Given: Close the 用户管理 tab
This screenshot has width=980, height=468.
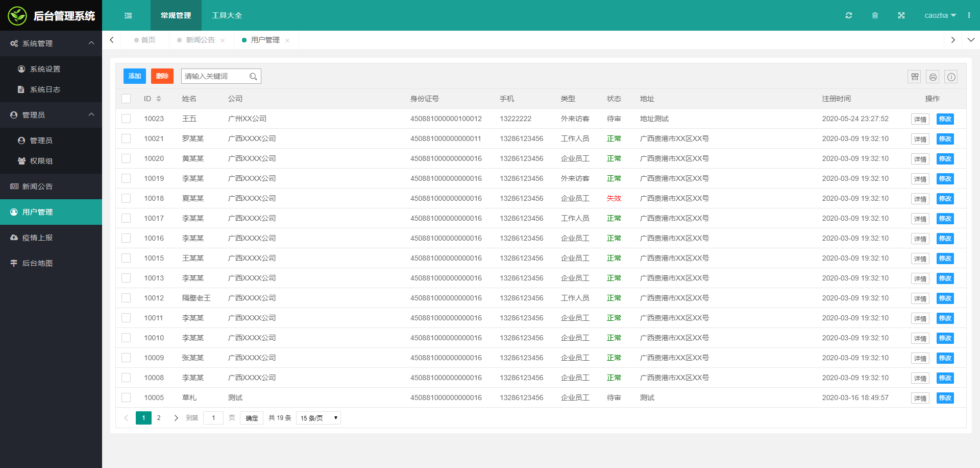Looking at the screenshot, I should coord(287,40).
